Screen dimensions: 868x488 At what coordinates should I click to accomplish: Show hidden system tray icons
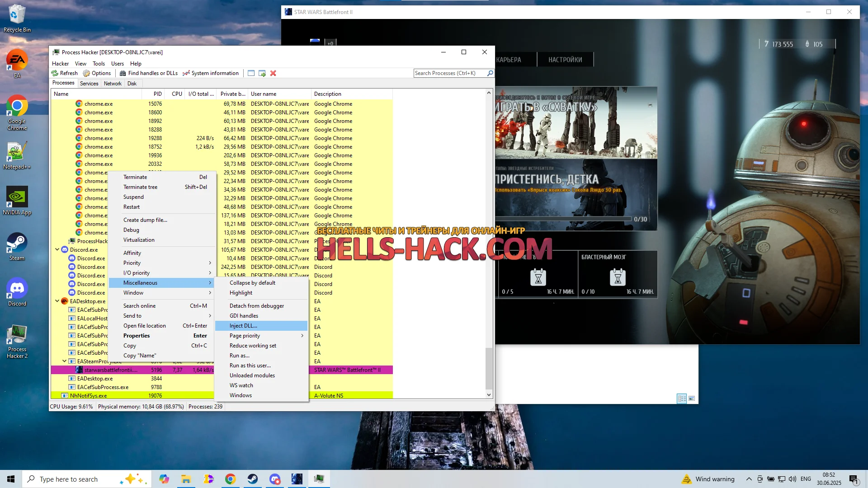point(749,479)
